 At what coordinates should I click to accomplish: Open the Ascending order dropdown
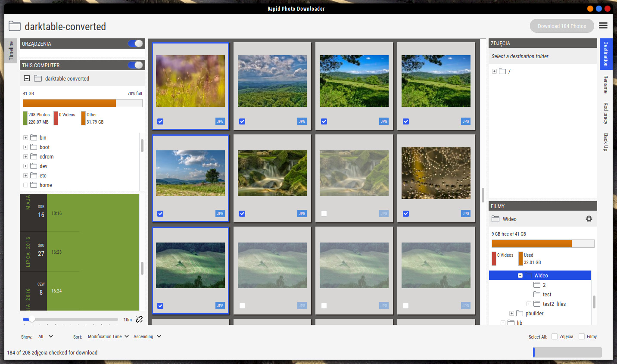(x=147, y=336)
